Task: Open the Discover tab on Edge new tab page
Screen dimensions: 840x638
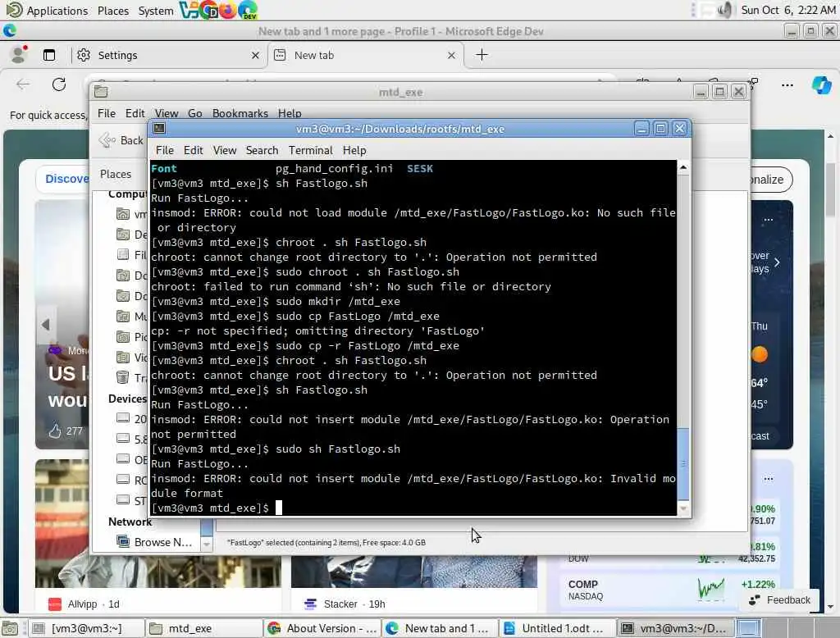Action: (66, 179)
